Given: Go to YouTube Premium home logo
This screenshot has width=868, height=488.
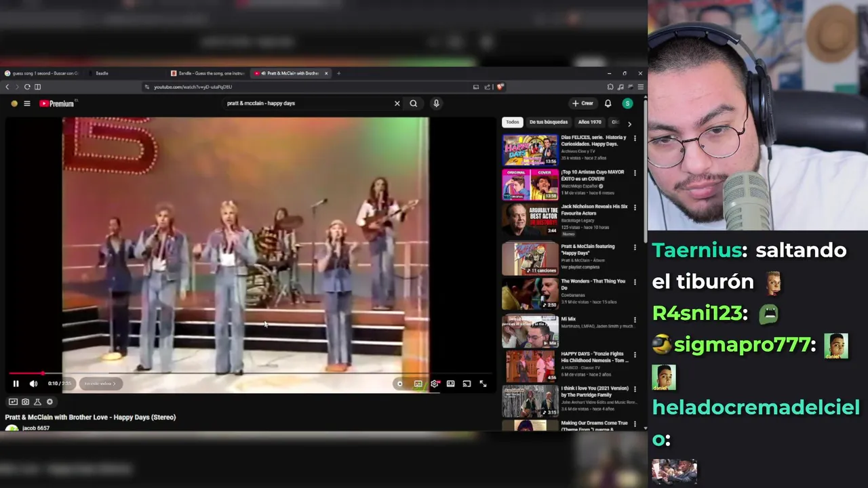Looking at the screenshot, I should tap(57, 104).
